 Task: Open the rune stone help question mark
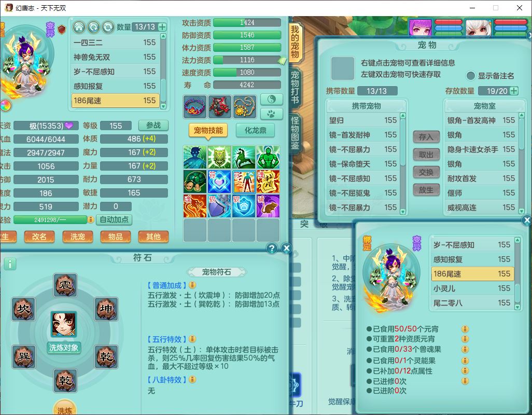click(x=272, y=248)
